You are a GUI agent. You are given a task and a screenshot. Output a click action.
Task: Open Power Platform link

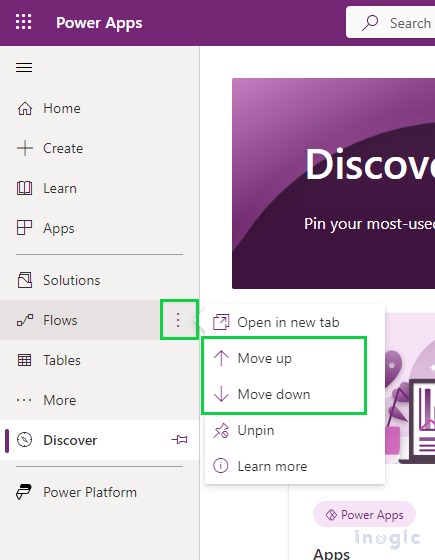100,492
